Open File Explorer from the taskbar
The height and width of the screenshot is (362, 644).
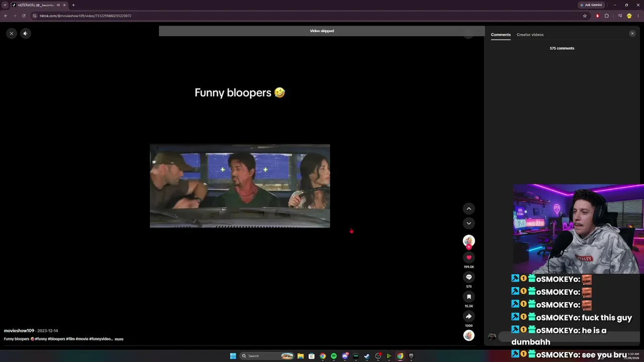300,356
